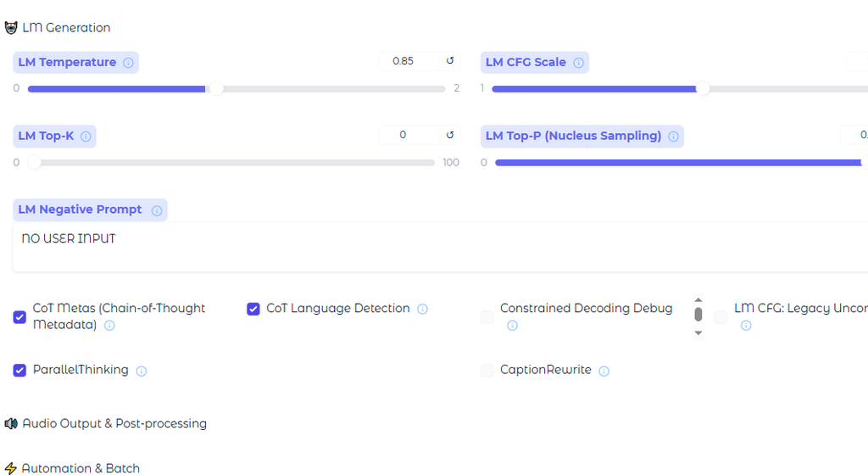868x475 pixels.
Task: Show info for LM Negative Prompt
Action: pyautogui.click(x=157, y=210)
